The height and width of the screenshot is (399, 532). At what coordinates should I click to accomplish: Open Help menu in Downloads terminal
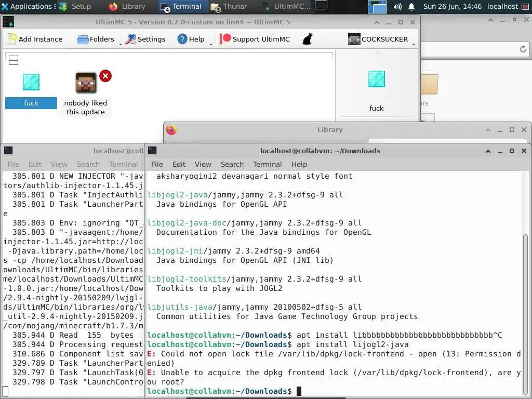(x=299, y=164)
